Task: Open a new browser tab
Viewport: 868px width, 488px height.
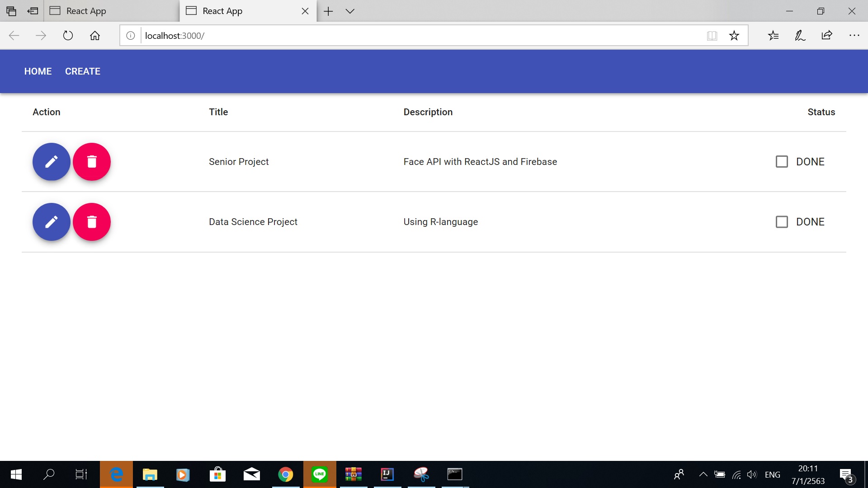Action: pyautogui.click(x=328, y=11)
